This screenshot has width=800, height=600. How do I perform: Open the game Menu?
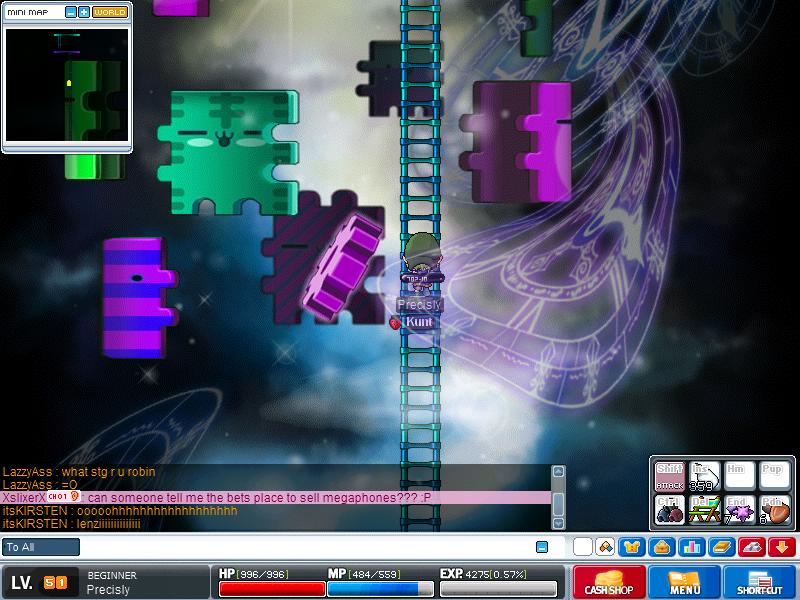pos(685,582)
